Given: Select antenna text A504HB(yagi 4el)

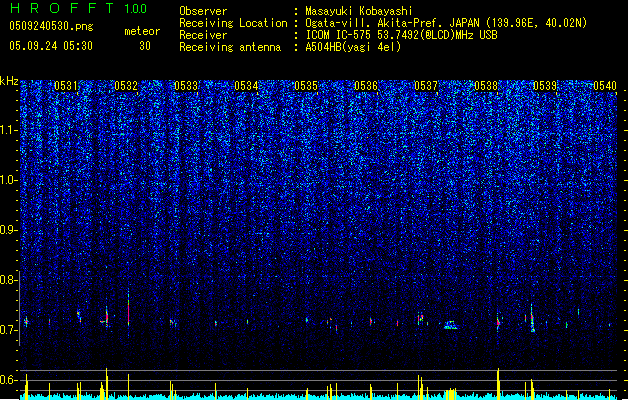Looking at the screenshot, I should (x=353, y=47).
